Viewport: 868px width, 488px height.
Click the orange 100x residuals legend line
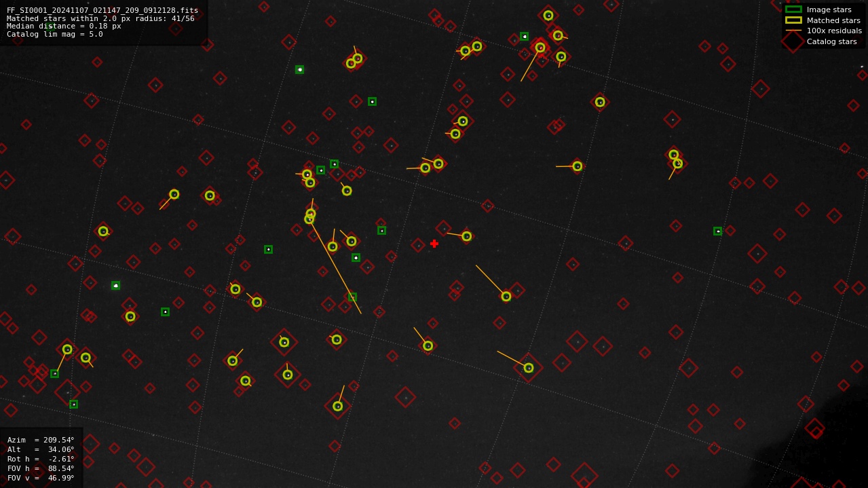click(x=793, y=31)
